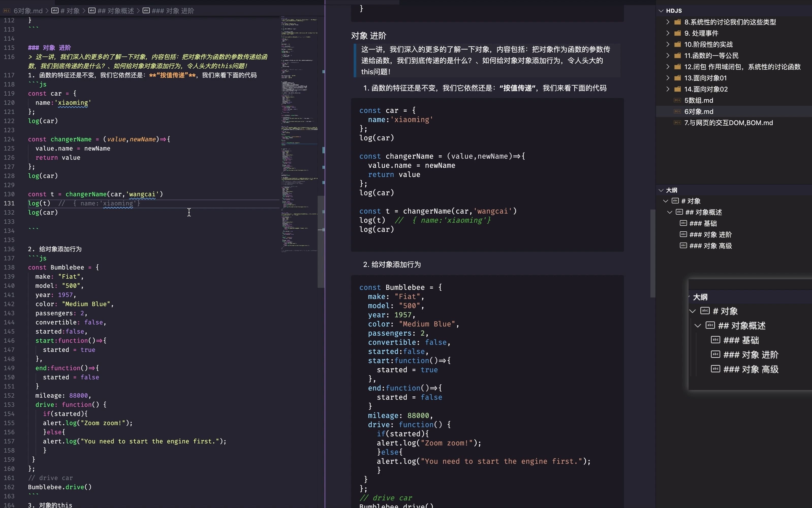The image size is (812, 508).
Task: Click the 5数组.md markdown file icon
Action: tap(677, 100)
